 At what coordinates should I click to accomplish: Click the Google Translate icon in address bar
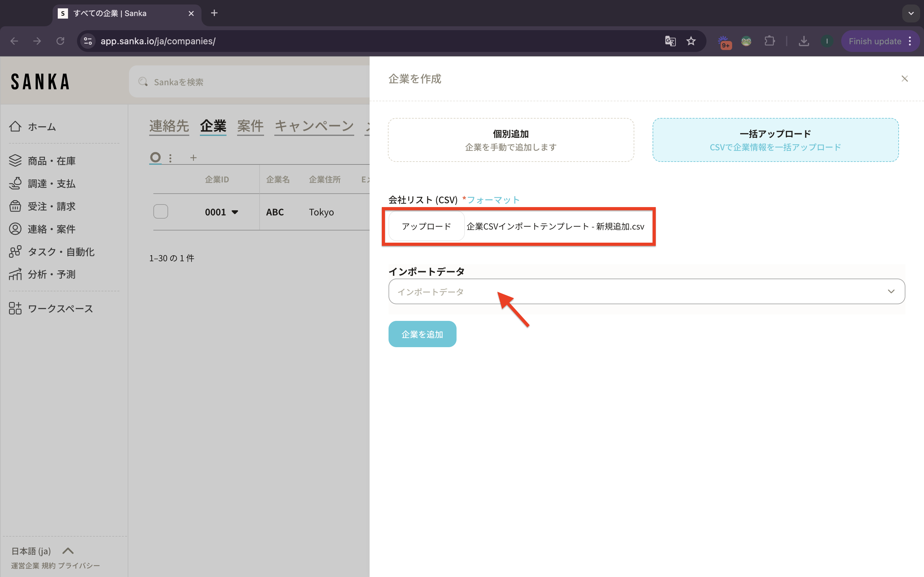pos(670,41)
